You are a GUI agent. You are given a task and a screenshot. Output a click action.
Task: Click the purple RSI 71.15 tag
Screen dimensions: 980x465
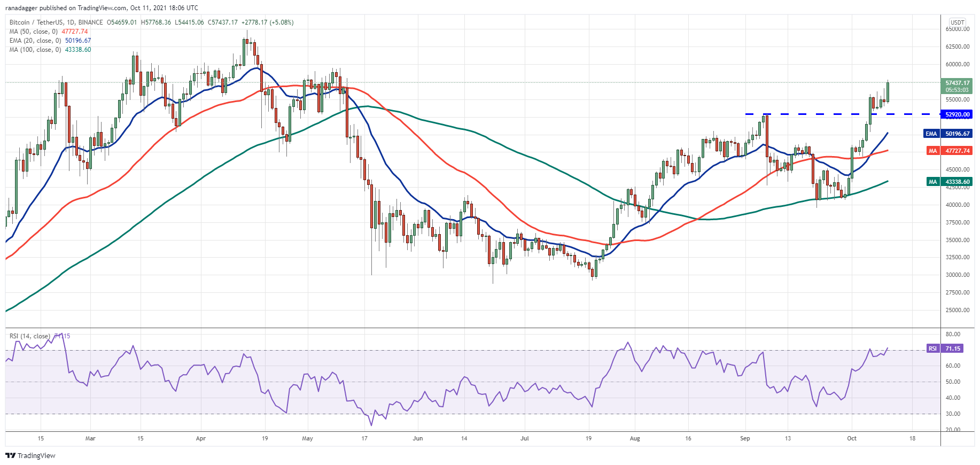coord(945,348)
